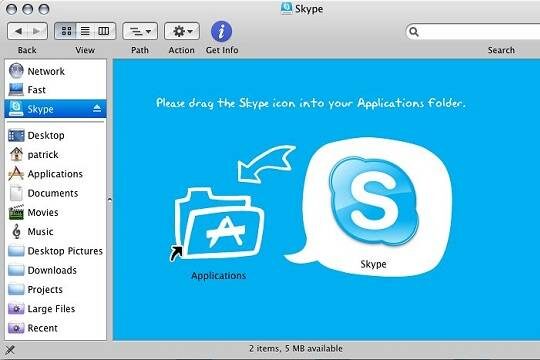
Task: Open Desktop Pictures folder in sidebar
Action: (x=55, y=251)
